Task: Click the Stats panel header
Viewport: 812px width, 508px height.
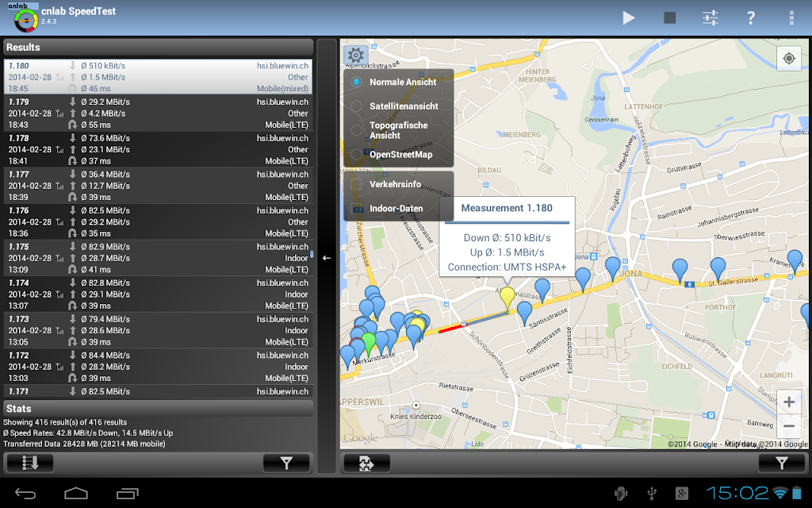Action: 158,409
